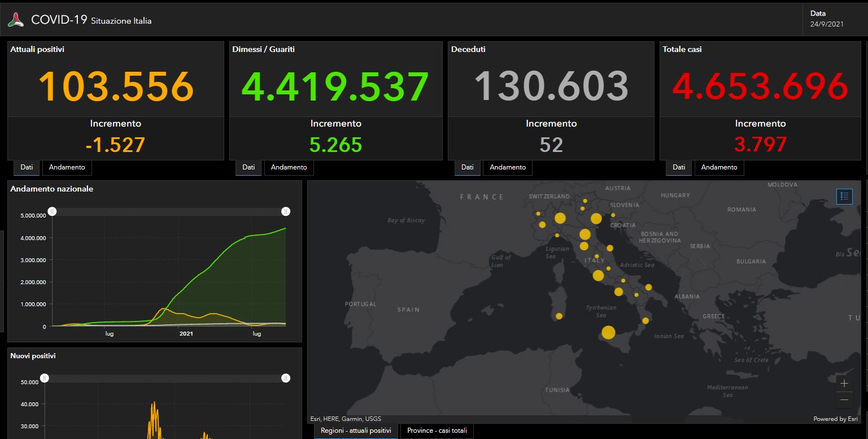Click the date 24/9/2021 in header
This screenshot has width=868, height=439.
(827, 24)
